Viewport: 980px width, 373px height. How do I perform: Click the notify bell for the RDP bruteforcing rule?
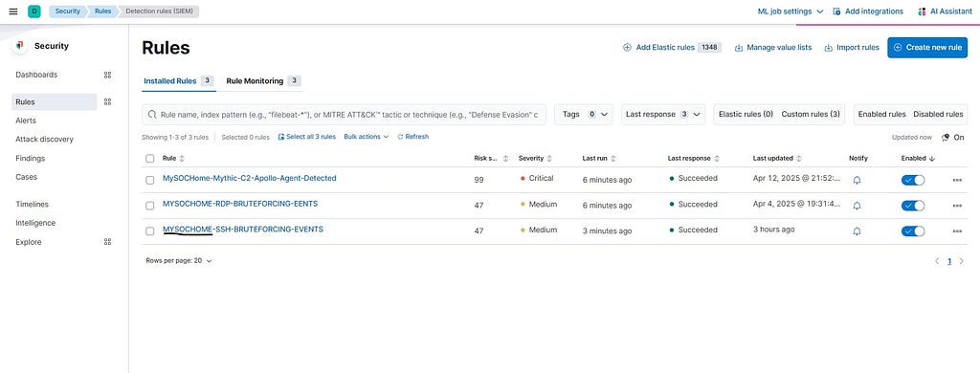[x=857, y=206]
